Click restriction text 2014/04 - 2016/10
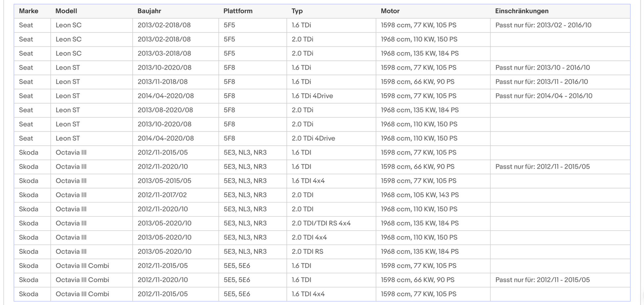Image resolution: width=644 pixels, height=305 pixels. [x=543, y=96]
